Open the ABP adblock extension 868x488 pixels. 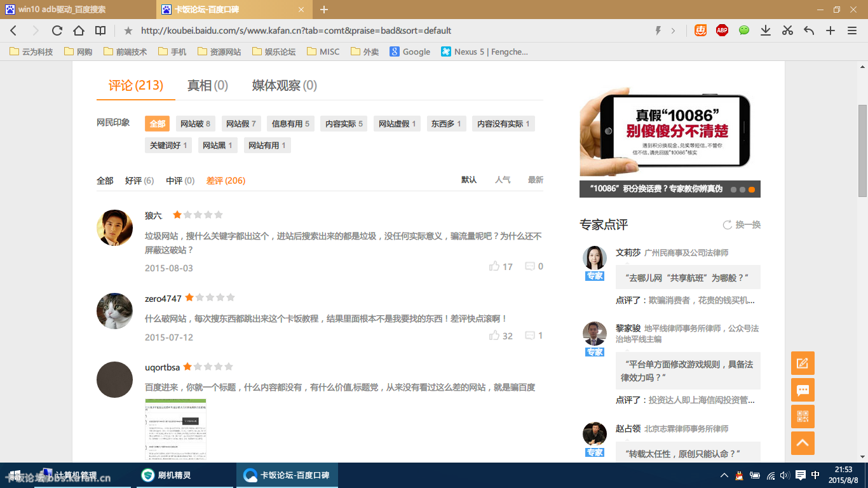(722, 30)
